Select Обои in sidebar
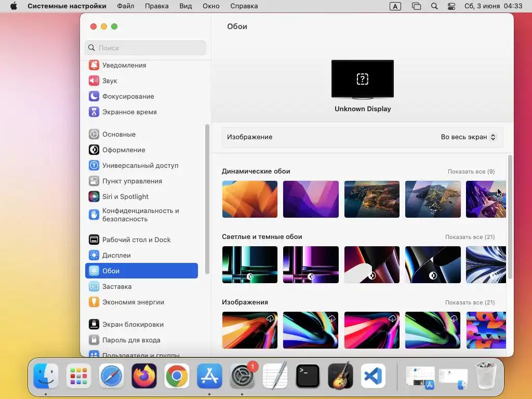The height and width of the screenshot is (399, 532). coord(141,271)
